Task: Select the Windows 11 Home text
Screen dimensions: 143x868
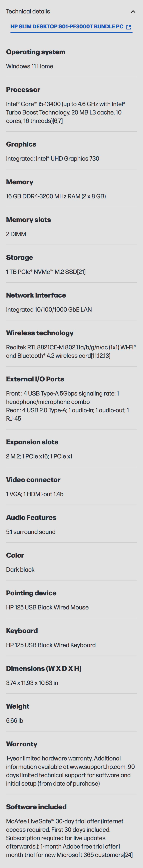Action: coord(29,66)
